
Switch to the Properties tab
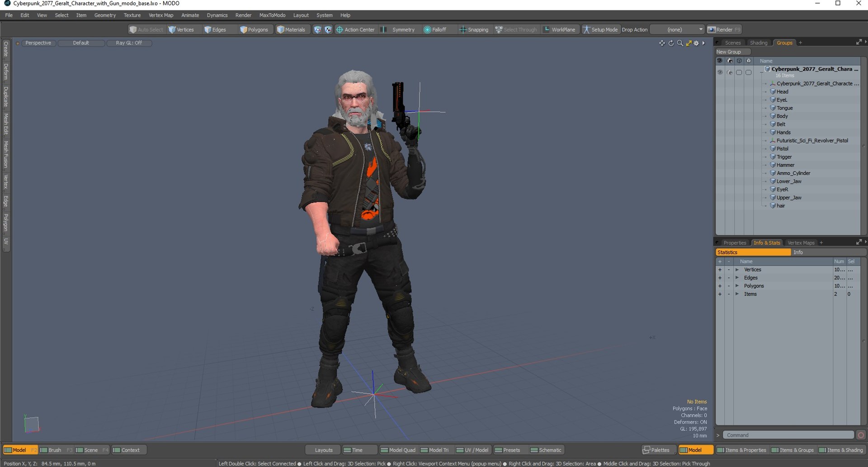point(735,243)
